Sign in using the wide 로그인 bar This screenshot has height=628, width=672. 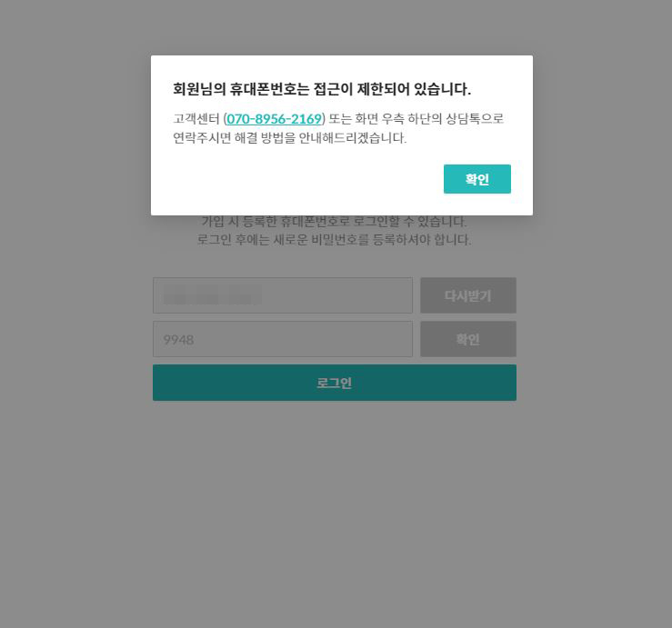click(x=335, y=383)
